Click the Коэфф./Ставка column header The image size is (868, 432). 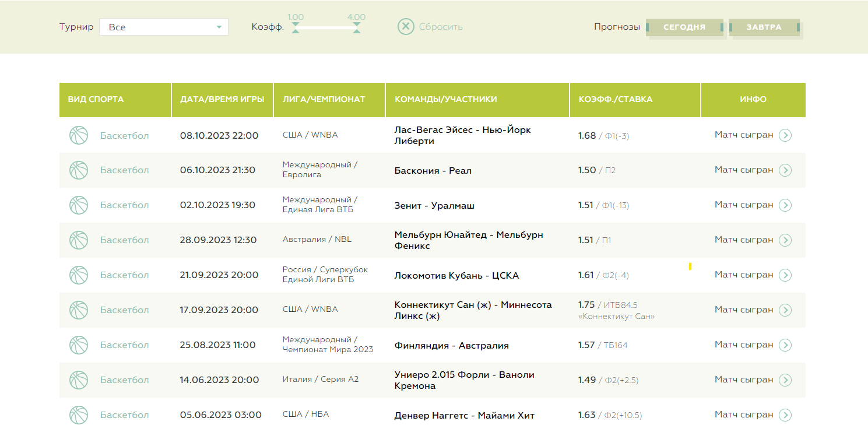(x=635, y=100)
